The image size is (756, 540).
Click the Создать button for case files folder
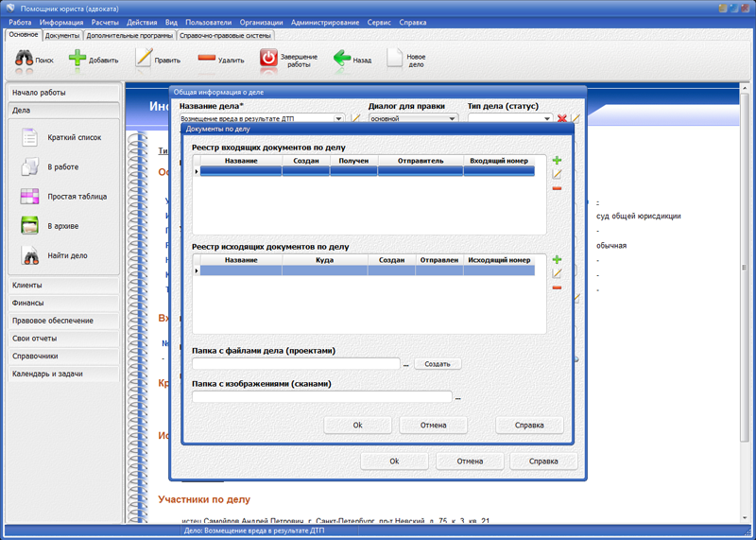(437, 364)
